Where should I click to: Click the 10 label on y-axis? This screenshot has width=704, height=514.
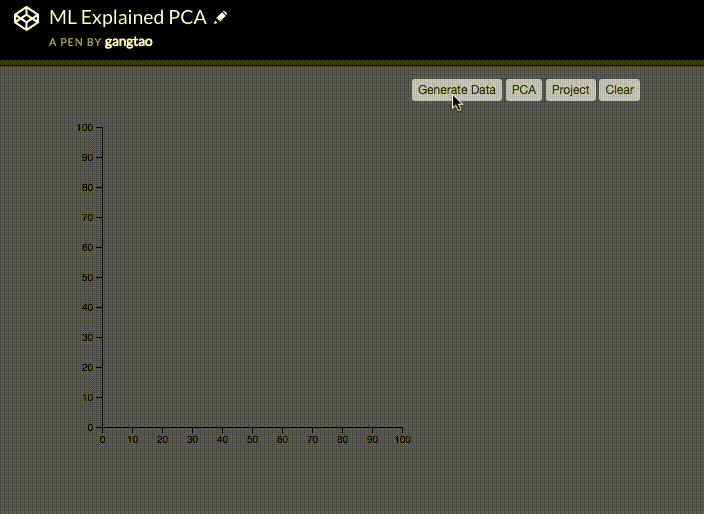click(88, 397)
